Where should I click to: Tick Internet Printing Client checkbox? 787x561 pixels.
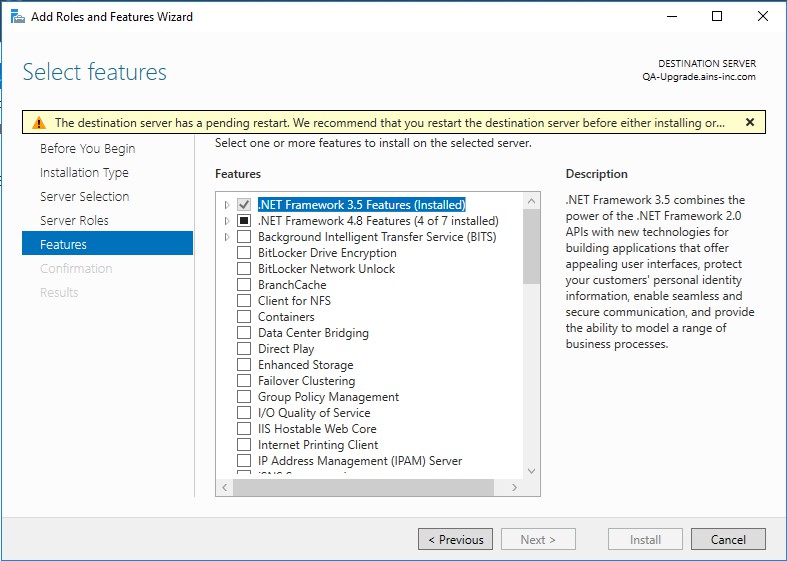(x=244, y=445)
